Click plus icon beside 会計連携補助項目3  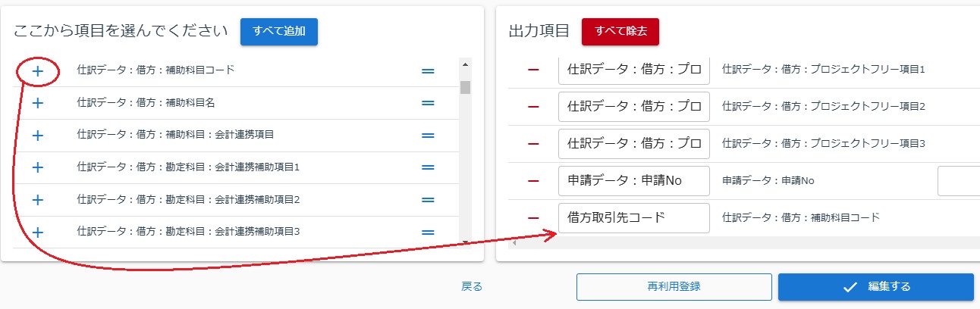(38, 232)
